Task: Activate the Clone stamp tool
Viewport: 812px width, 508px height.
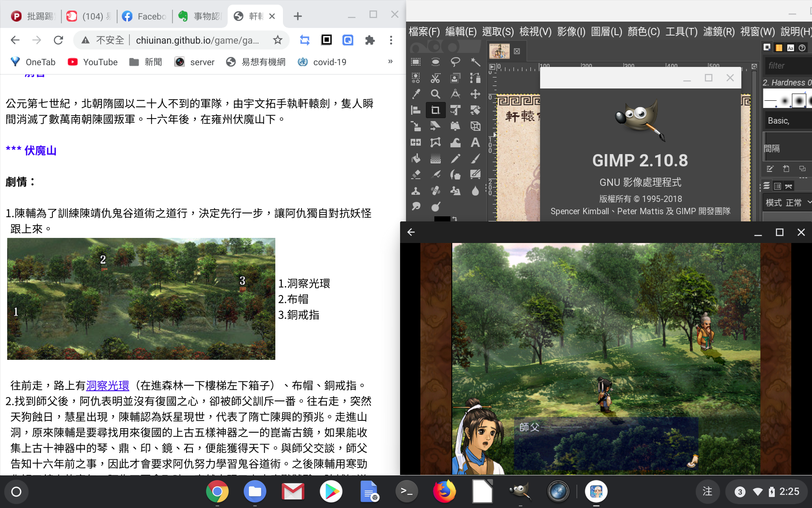Action: [x=416, y=191]
